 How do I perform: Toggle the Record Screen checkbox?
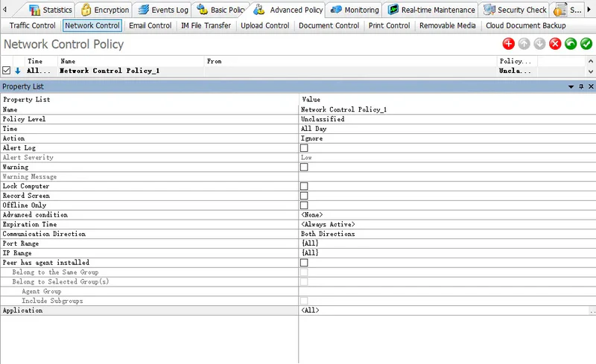point(304,196)
